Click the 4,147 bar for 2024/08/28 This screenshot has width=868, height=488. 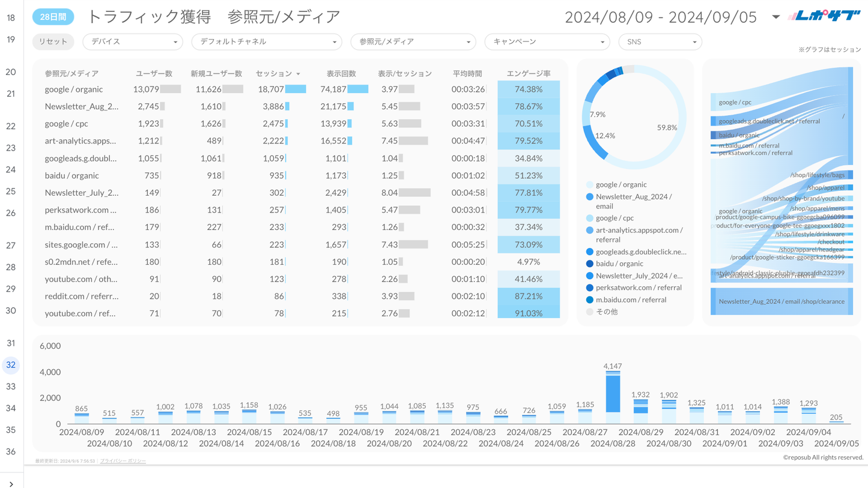[x=613, y=397]
